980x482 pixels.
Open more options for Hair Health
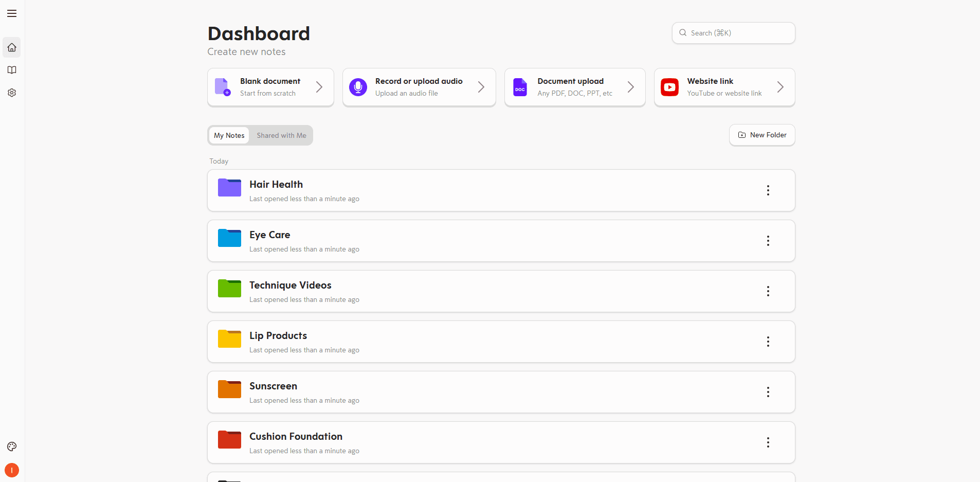tap(768, 190)
